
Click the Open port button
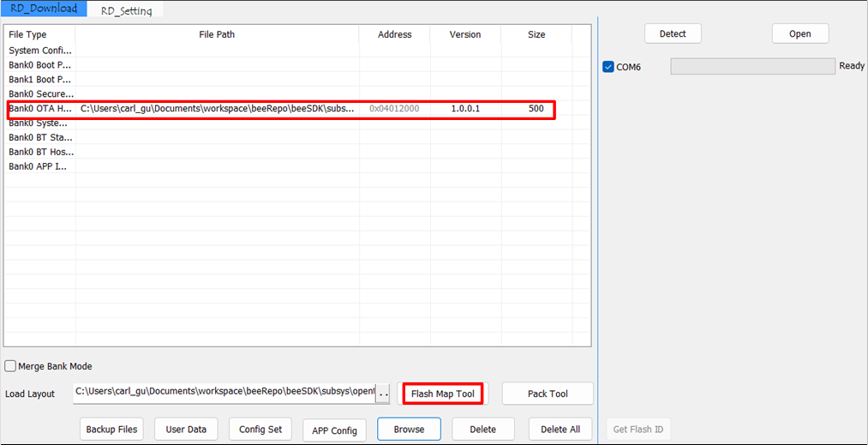(x=800, y=33)
